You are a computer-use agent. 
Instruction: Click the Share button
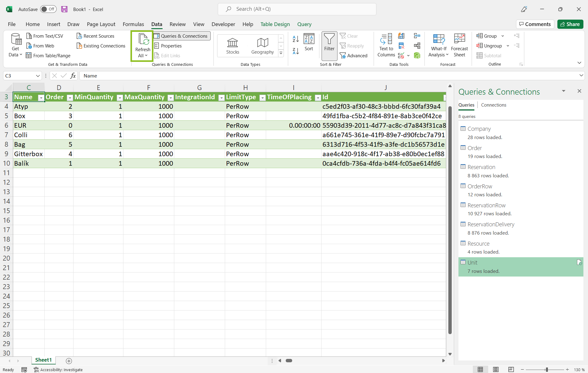[570, 24]
